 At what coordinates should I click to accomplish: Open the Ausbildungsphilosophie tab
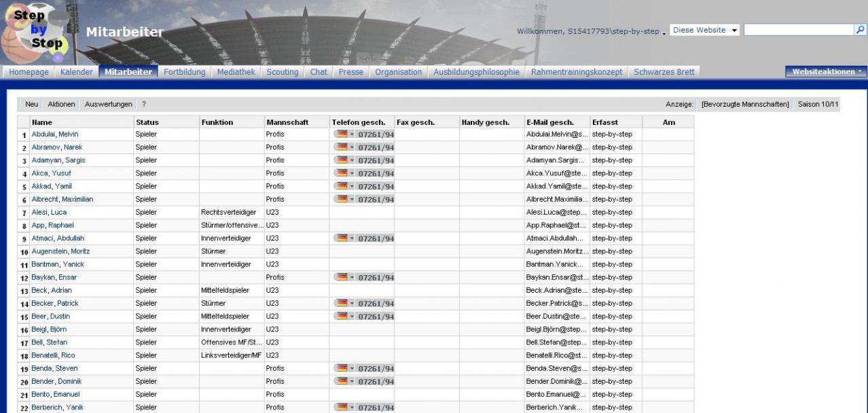(x=477, y=72)
